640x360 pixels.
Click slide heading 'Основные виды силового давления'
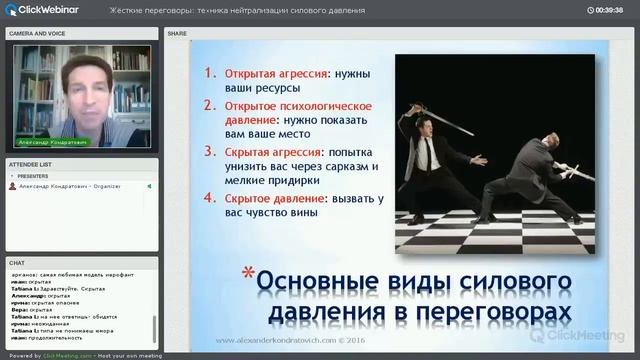point(413,297)
